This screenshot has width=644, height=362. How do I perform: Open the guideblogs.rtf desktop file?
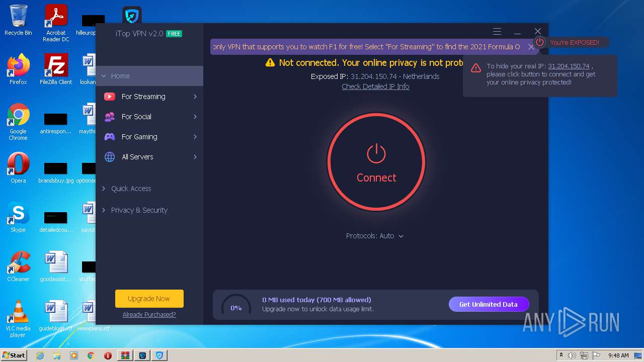[x=56, y=316]
